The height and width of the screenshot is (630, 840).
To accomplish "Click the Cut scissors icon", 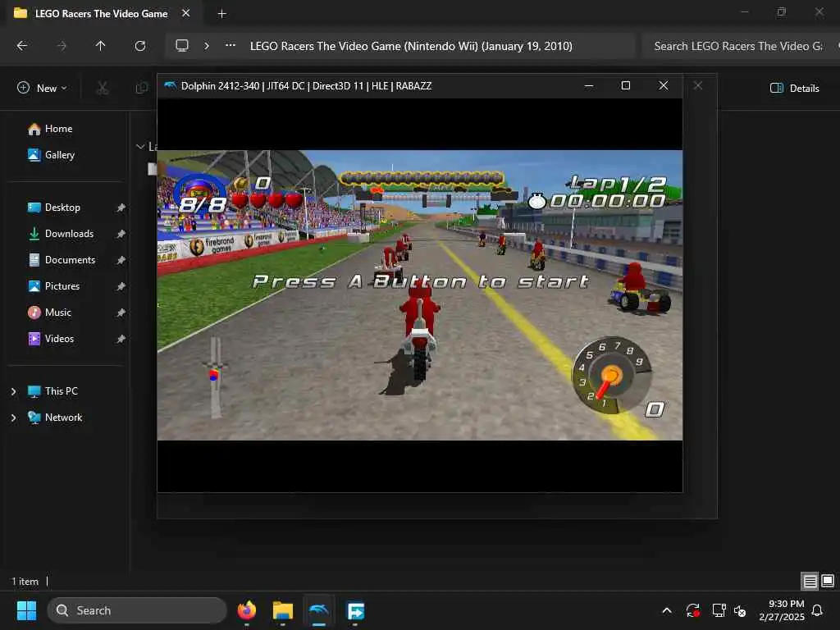I will pyautogui.click(x=103, y=89).
